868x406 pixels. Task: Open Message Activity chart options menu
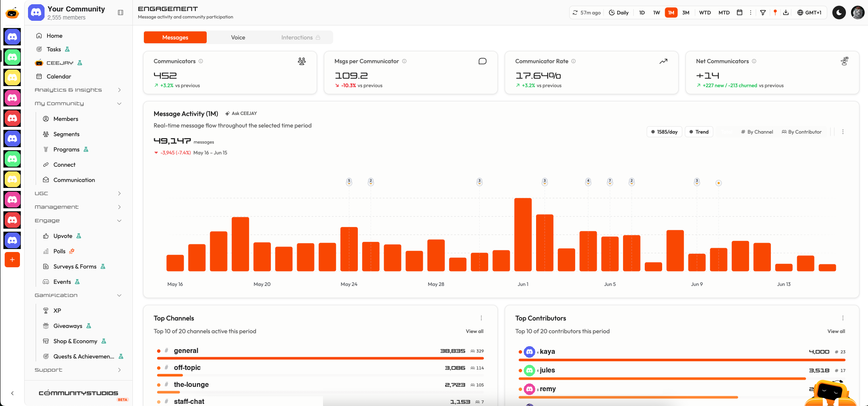(x=843, y=132)
